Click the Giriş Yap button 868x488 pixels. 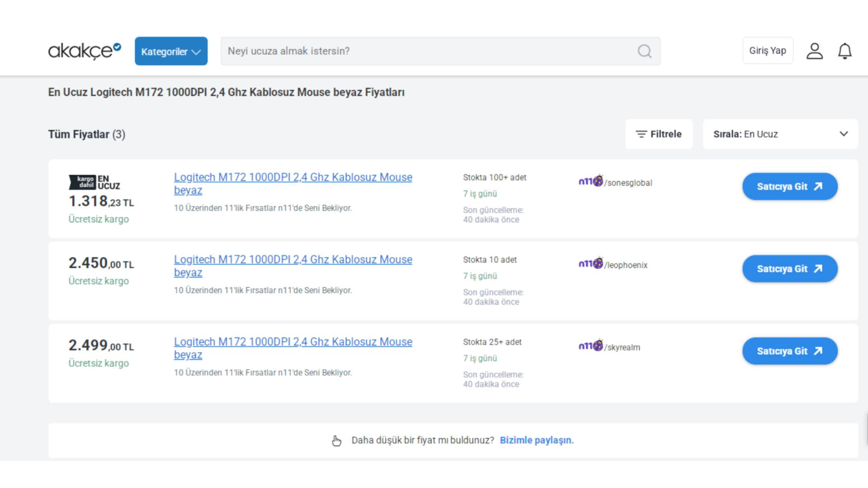(x=768, y=51)
